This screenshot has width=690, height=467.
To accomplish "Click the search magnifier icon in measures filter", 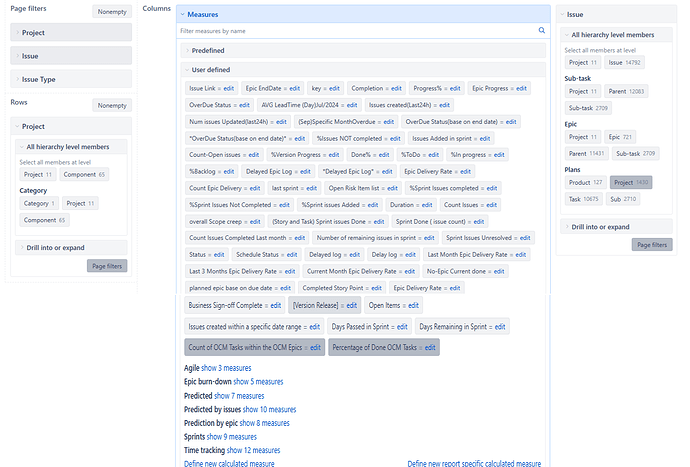I will [542, 31].
